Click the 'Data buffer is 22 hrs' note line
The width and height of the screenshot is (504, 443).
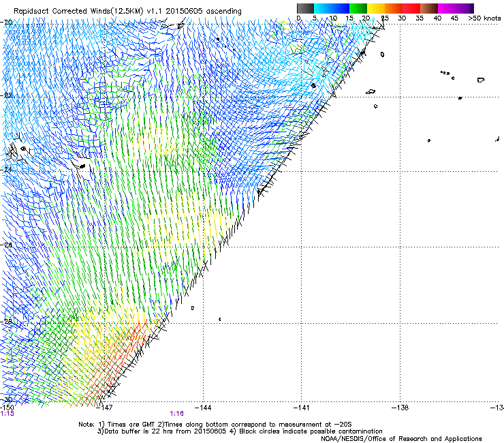(x=240, y=431)
